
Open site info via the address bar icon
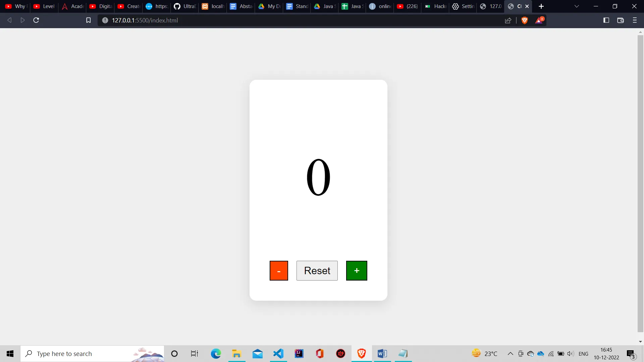click(x=105, y=20)
